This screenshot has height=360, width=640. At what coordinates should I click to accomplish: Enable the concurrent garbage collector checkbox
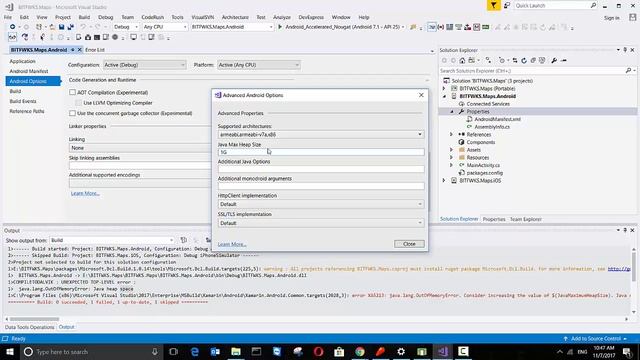(72, 113)
